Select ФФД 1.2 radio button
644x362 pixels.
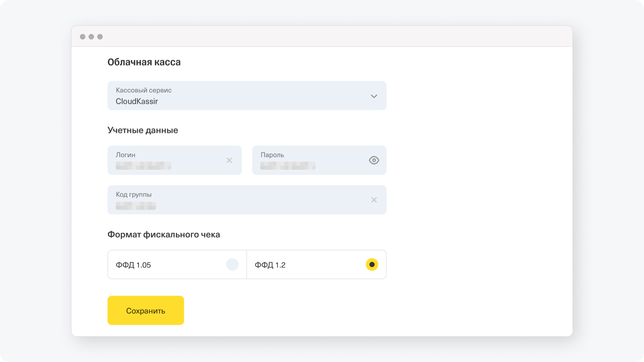point(372,265)
